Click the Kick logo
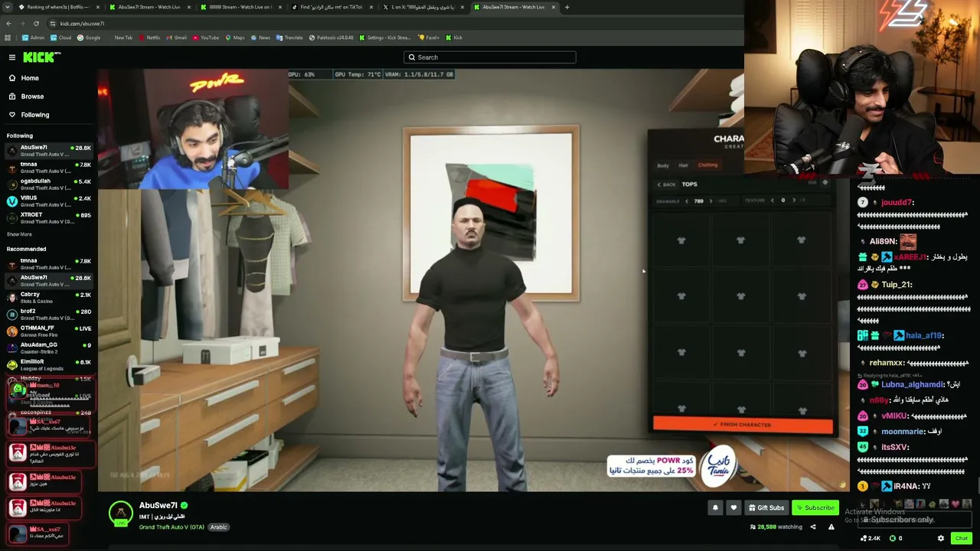 click(41, 57)
